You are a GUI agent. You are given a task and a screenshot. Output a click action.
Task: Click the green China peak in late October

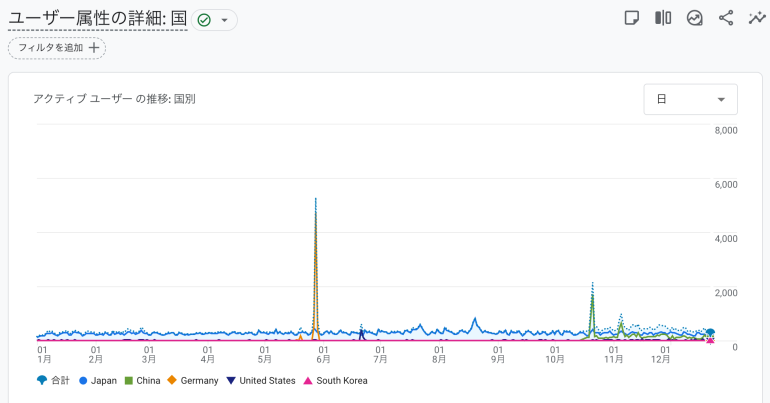pyautogui.click(x=592, y=297)
